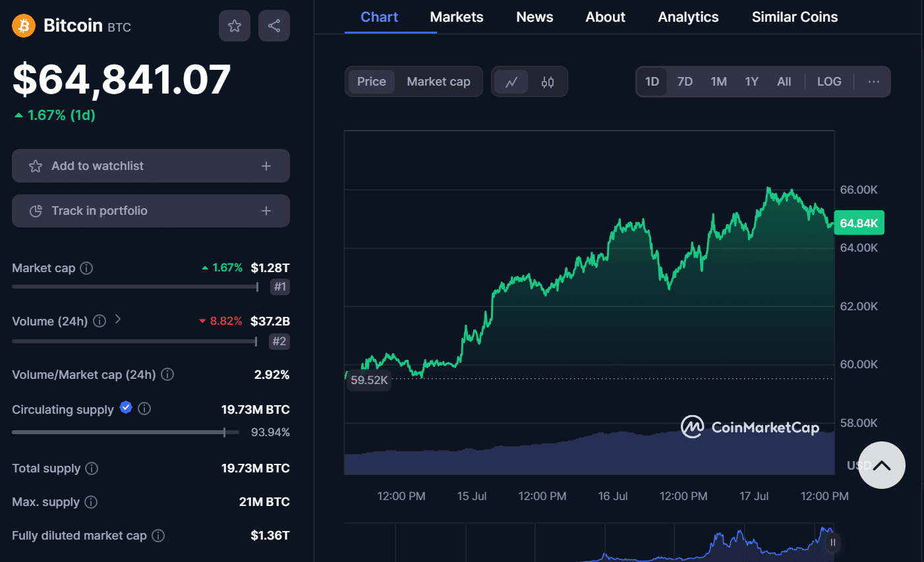
Task: Click the $1.36T diluted cap value
Action: click(x=270, y=536)
